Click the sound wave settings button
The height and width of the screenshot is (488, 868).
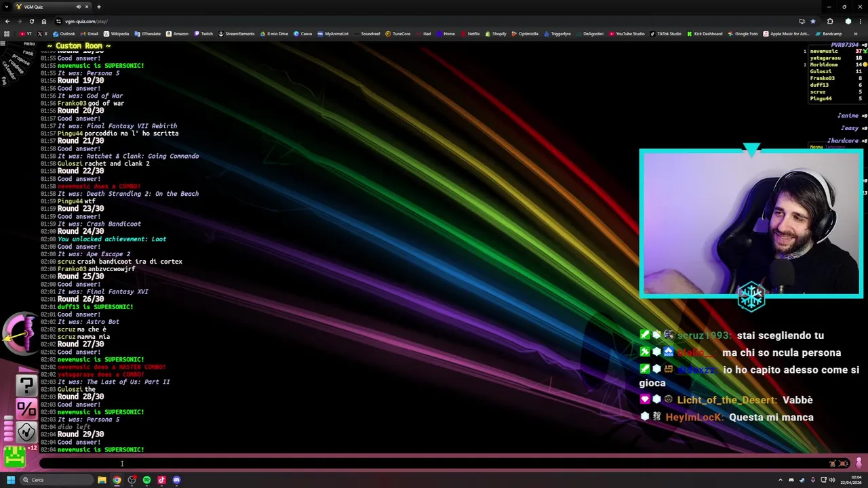[26, 432]
